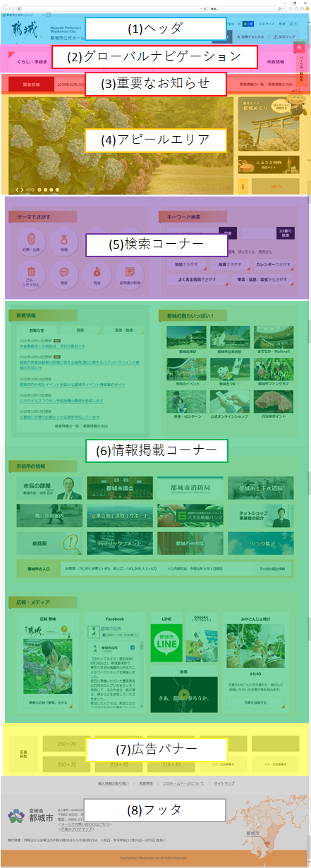Open 緊急情報の一覧 link
Screen dimensions: 311x868
(x=252, y=85)
